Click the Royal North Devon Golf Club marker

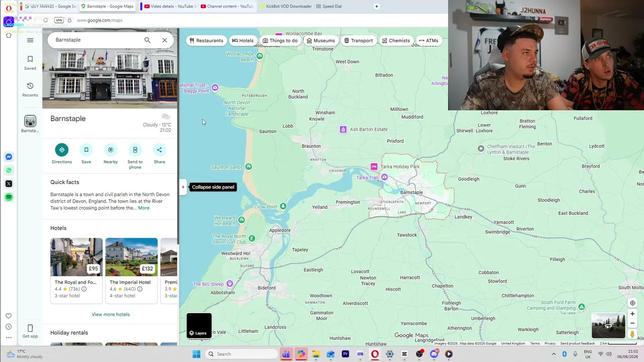(252, 238)
